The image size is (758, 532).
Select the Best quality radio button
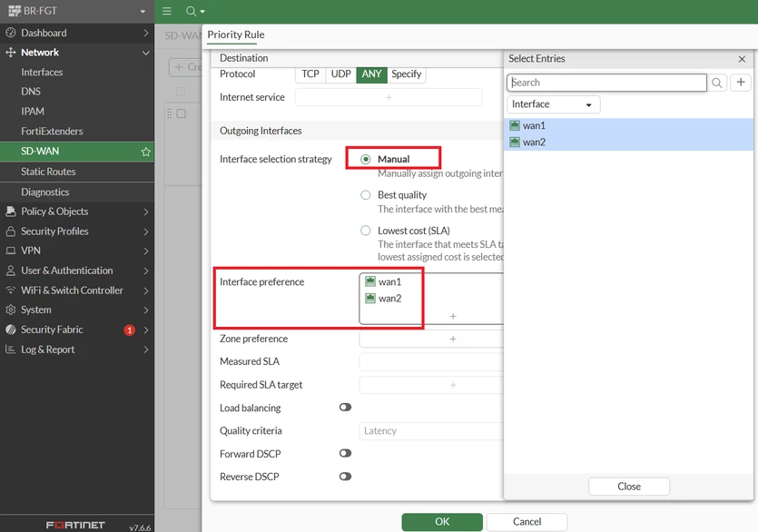pos(366,195)
